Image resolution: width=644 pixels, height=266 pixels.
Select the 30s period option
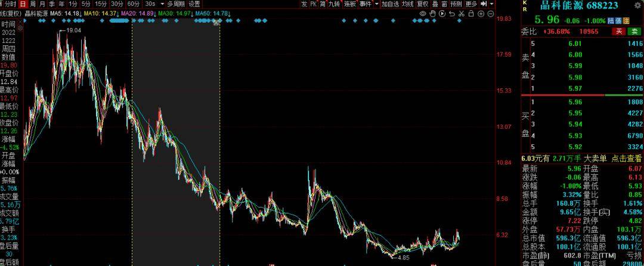coord(151,4)
